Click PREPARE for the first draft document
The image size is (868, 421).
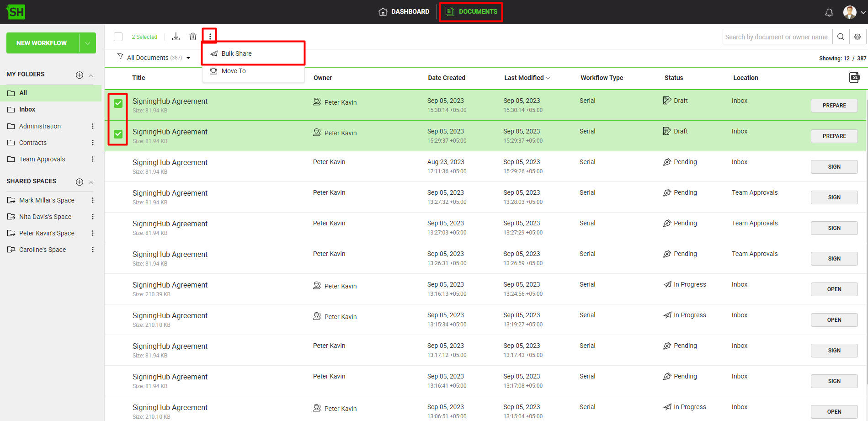tap(834, 106)
